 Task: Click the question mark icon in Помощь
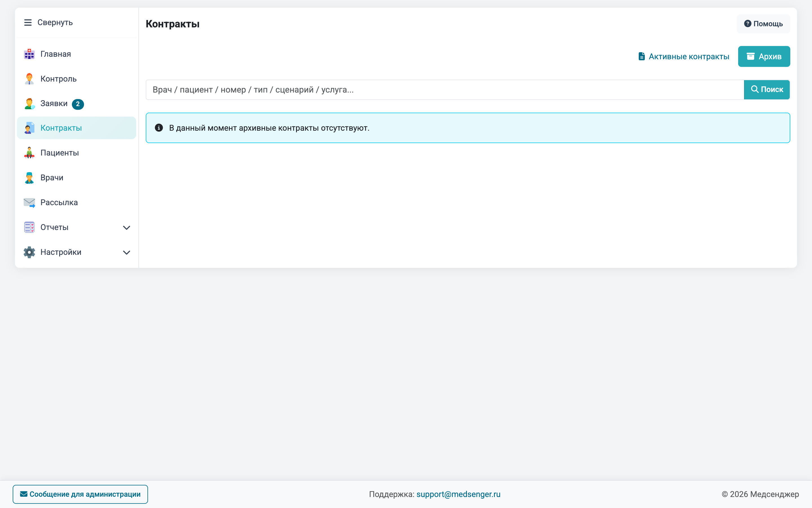click(748, 23)
